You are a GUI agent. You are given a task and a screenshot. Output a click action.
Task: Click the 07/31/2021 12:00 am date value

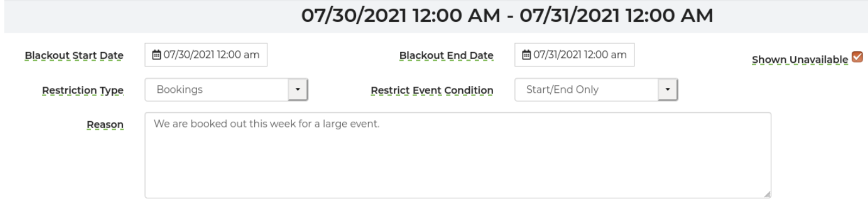[580, 55]
